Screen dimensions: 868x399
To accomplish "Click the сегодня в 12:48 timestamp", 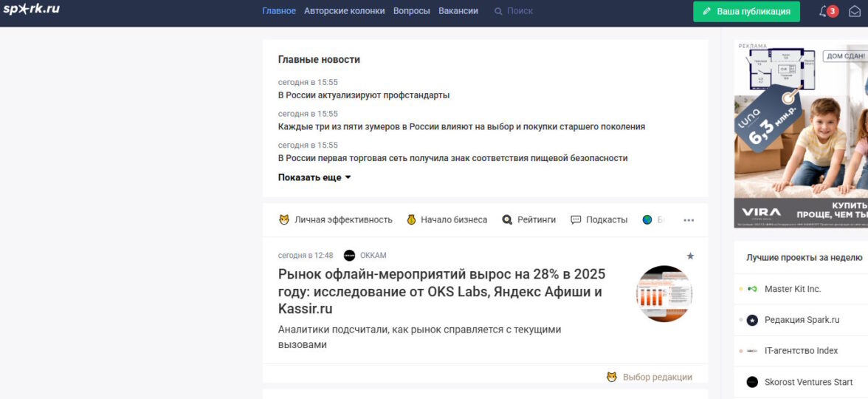I will click(x=306, y=256).
